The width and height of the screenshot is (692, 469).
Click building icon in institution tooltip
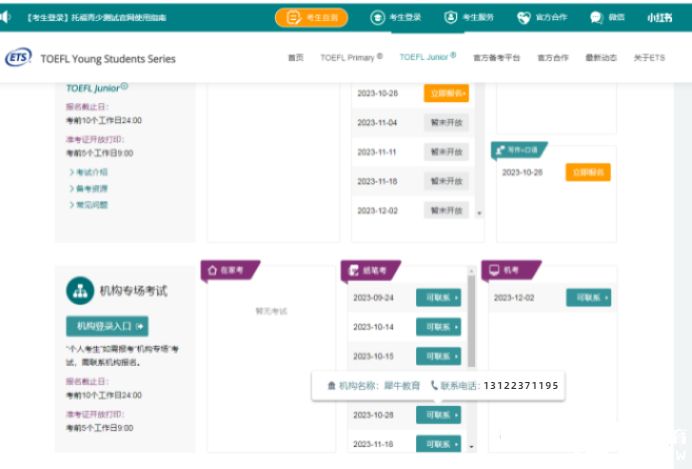[331, 386]
